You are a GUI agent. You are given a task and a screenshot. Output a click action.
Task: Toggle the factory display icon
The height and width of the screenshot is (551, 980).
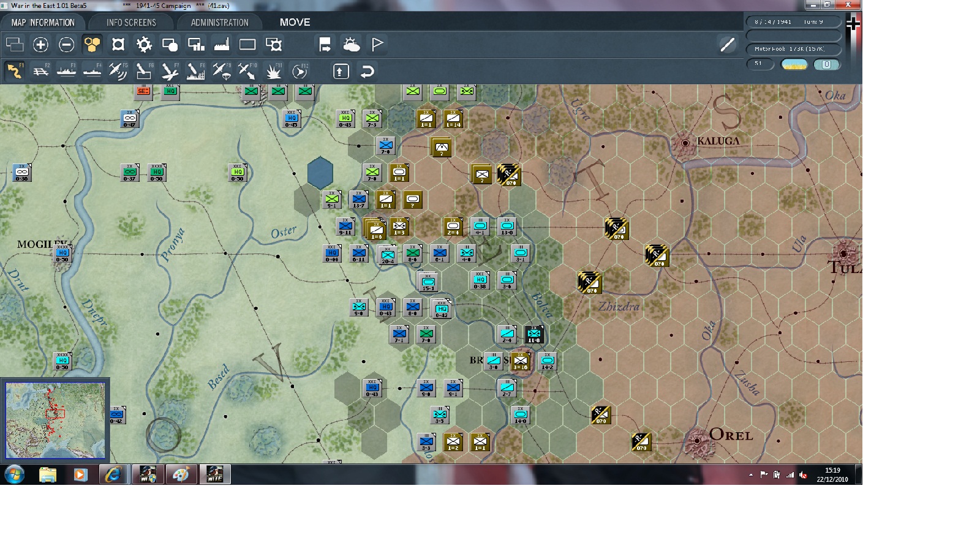tap(222, 45)
